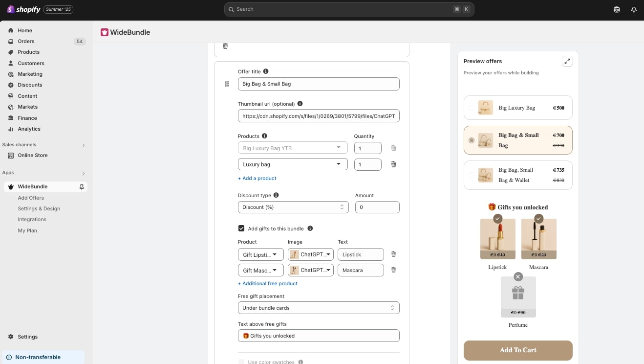Click the + Add a product link

coord(257,178)
